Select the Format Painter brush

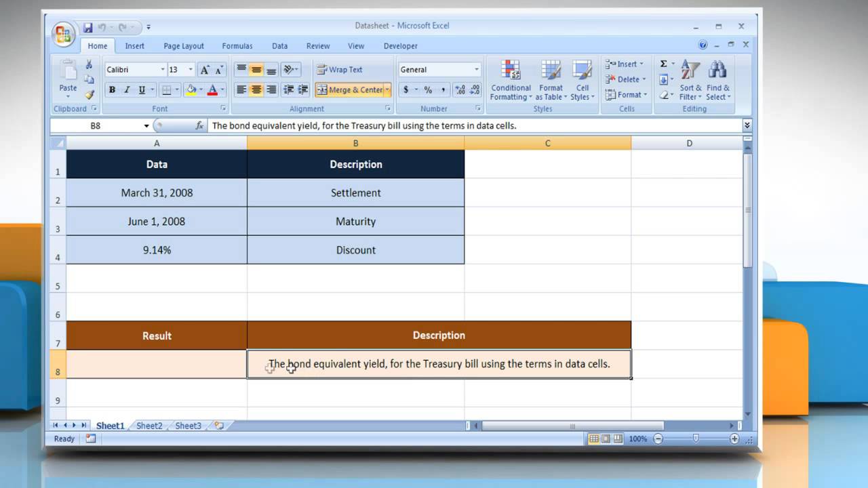pyautogui.click(x=89, y=94)
